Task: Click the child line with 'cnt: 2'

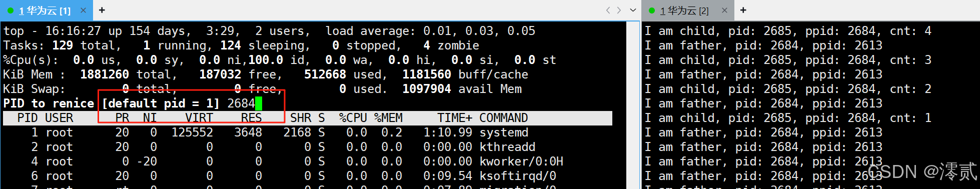Action: (x=788, y=89)
